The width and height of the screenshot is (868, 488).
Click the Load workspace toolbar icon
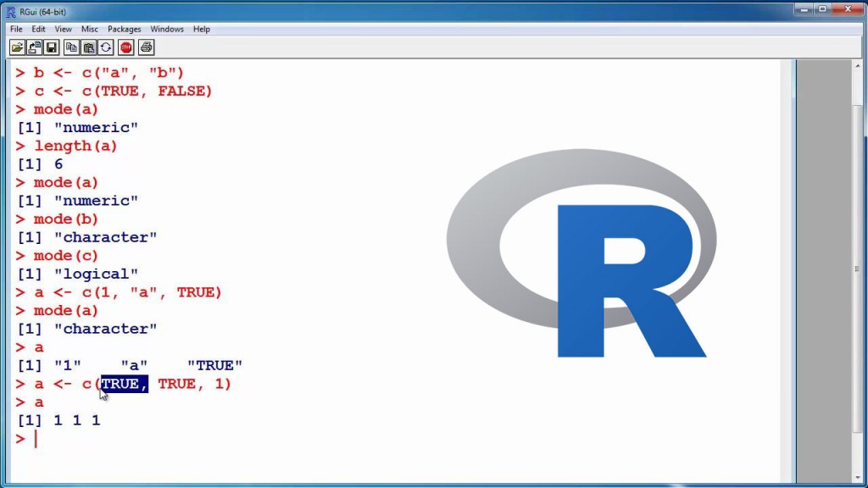(35, 47)
